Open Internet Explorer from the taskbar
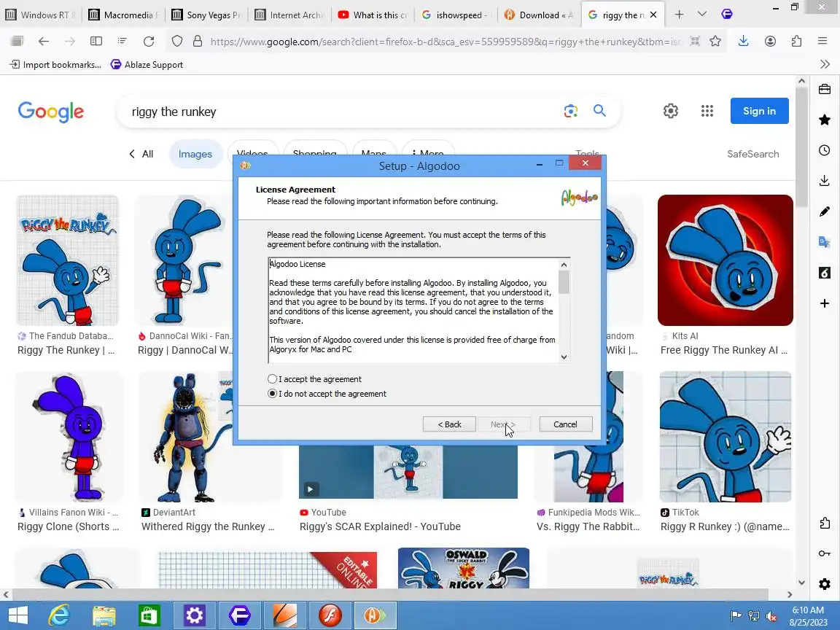 click(x=59, y=615)
